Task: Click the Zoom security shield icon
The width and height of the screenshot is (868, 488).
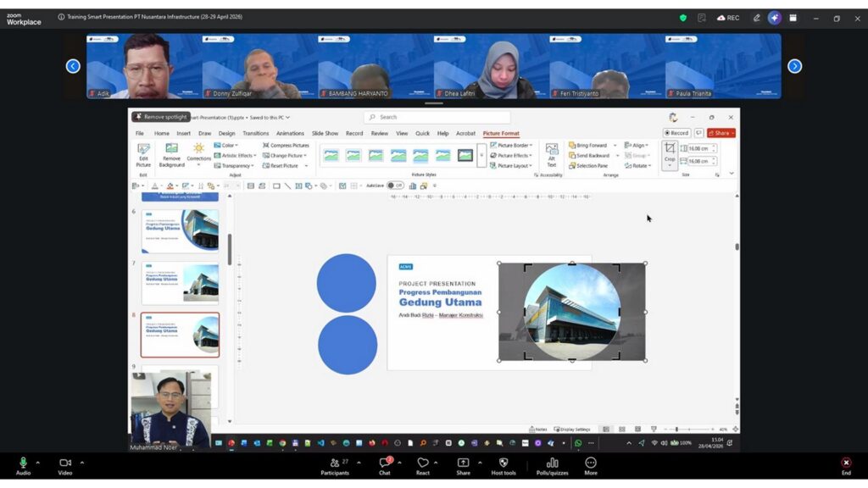Action: 683,18
